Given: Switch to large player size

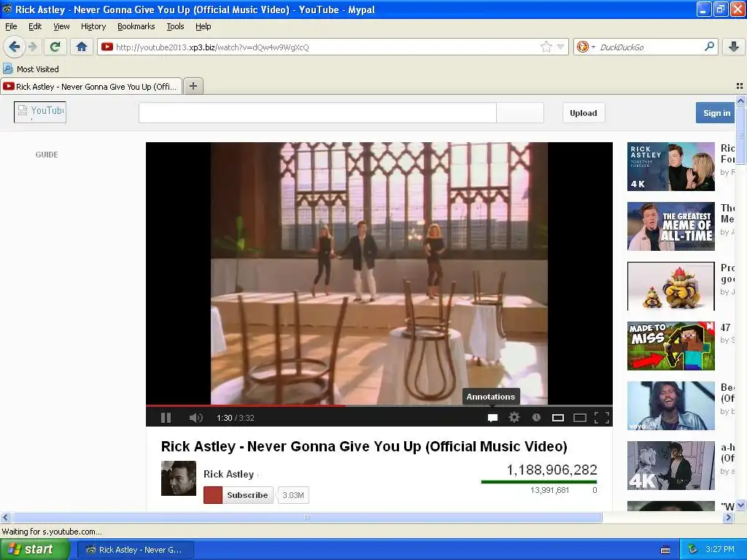Looking at the screenshot, I should [x=580, y=418].
